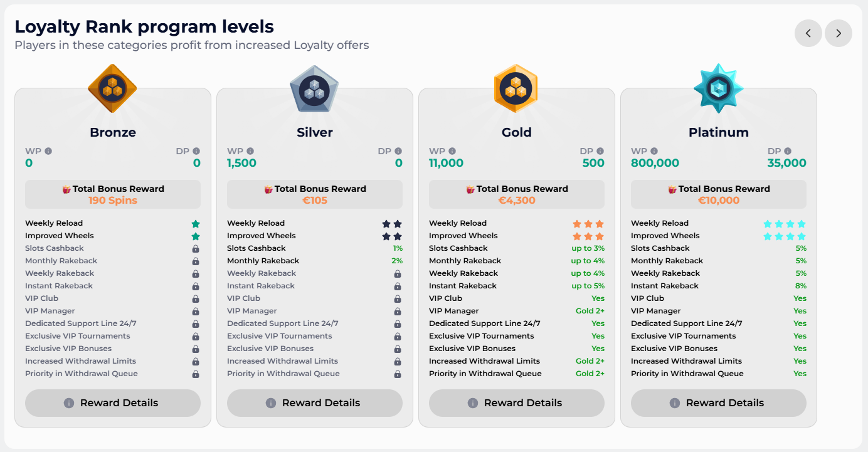Select the Platinum rank card heading
The width and height of the screenshot is (868, 452).
[x=718, y=132]
